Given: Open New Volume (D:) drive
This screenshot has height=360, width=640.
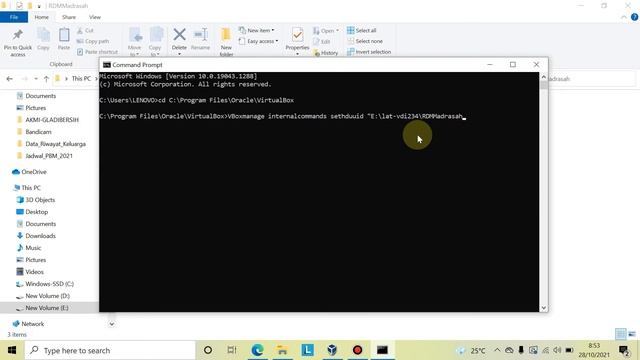Looking at the screenshot, I should pyautogui.click(x=47, y=296).
